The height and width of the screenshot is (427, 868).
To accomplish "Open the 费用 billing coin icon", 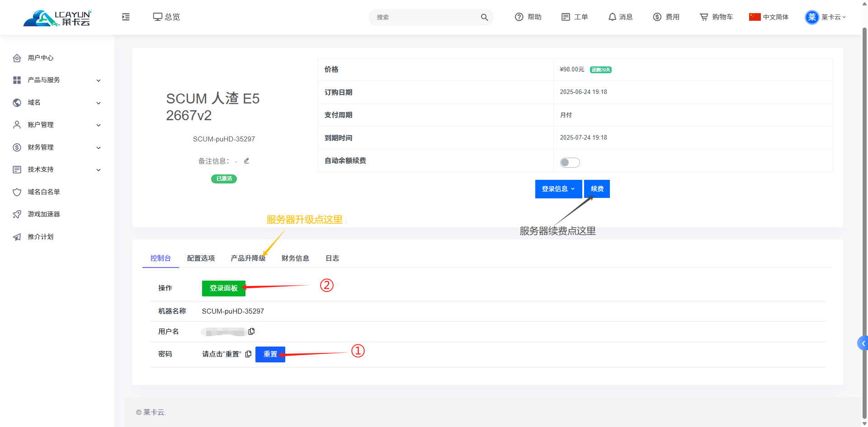I will (657, 17).
